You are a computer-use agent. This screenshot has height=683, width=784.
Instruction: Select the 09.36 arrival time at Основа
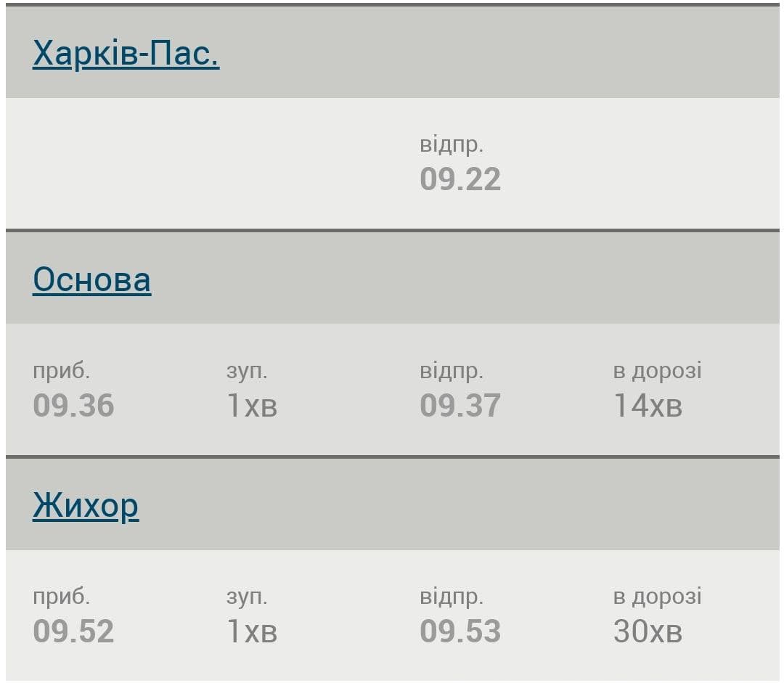[x=73, y=405]
